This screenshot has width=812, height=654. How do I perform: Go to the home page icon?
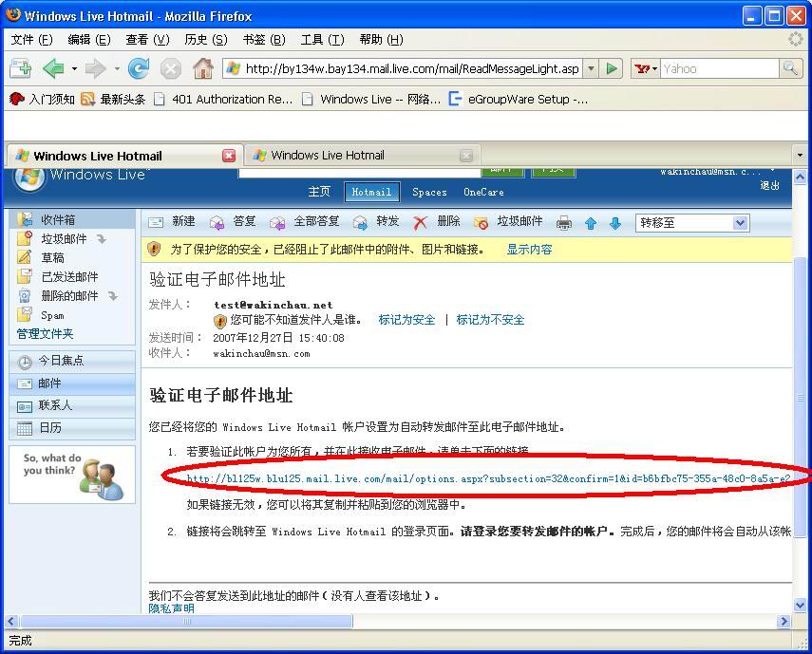click(x=203, y=68)
